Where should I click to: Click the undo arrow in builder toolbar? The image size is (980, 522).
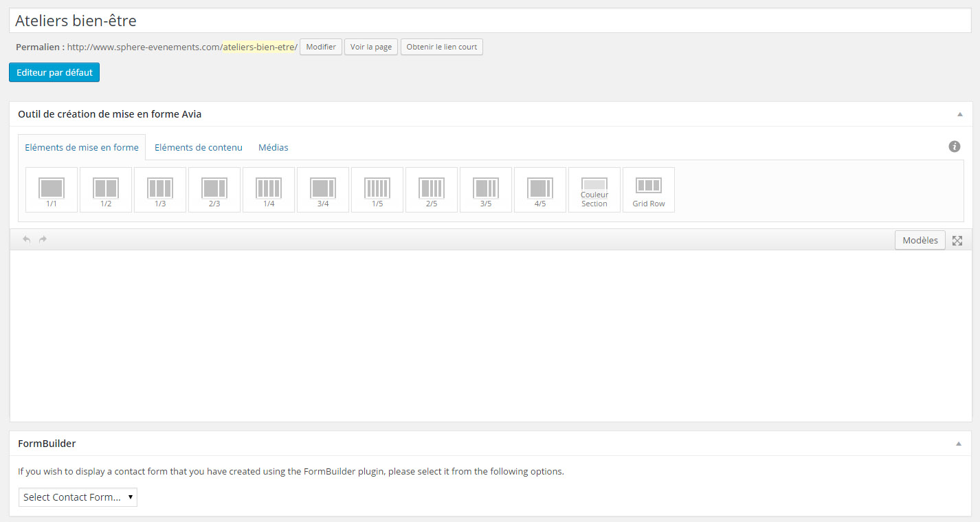[27, 239]
